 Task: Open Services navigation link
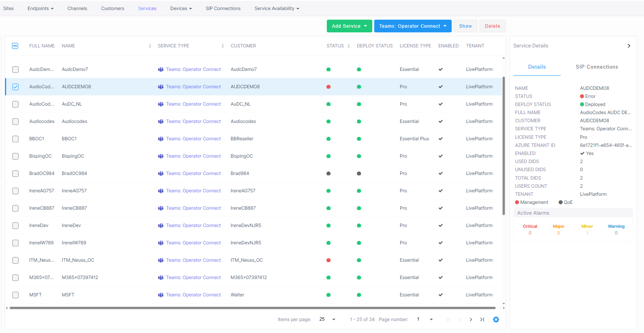point(147,8)
